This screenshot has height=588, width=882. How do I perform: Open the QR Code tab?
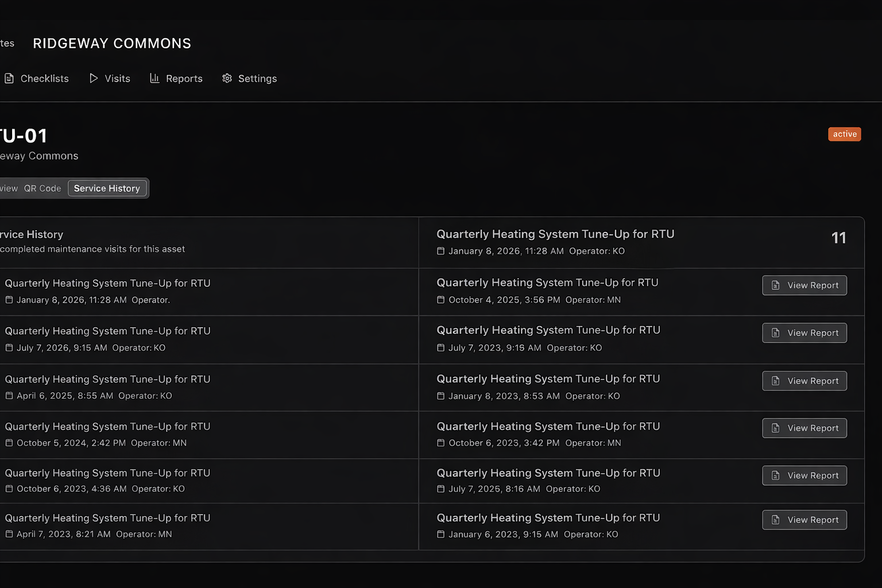point(42,188)
